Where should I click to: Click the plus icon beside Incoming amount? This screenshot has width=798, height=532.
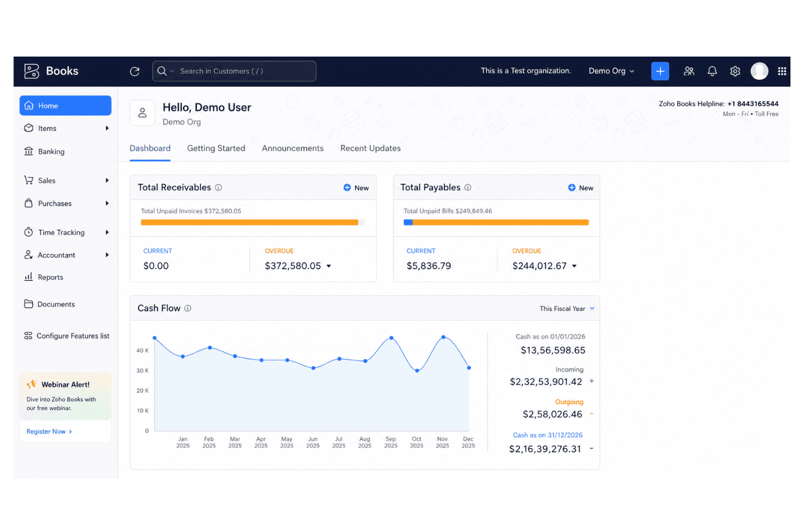coord(591,381)
